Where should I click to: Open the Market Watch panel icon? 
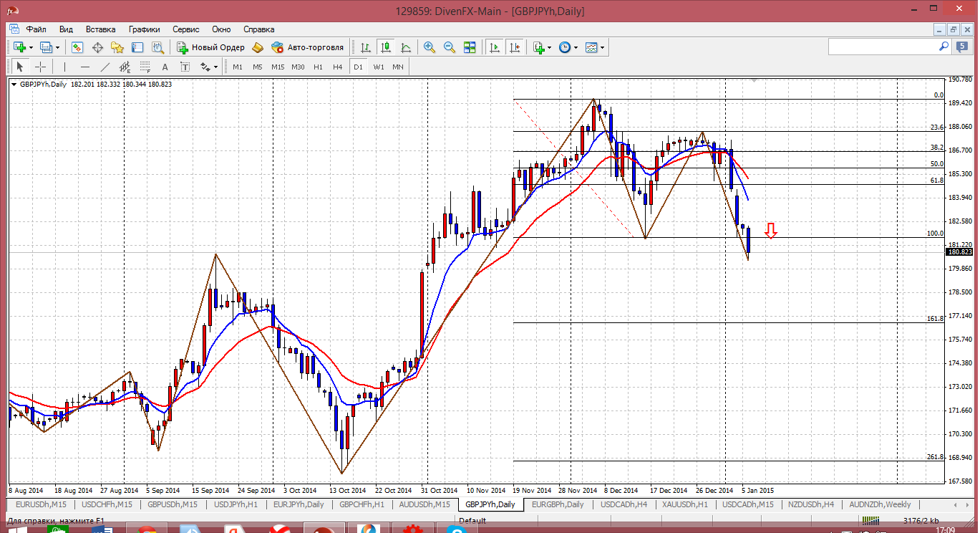click(77, 47)
